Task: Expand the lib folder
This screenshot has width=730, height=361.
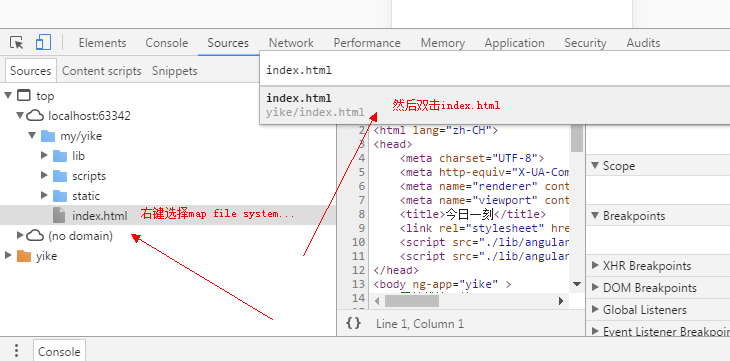Action: click(x=44, y=155)
